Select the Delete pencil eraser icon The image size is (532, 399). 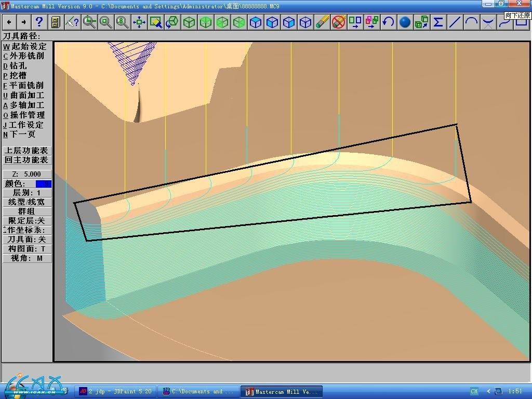322,22
